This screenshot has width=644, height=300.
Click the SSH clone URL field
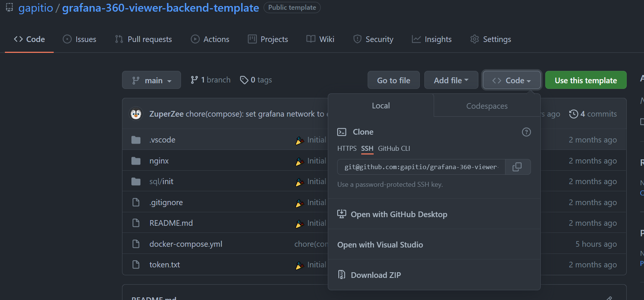[421, 167]
